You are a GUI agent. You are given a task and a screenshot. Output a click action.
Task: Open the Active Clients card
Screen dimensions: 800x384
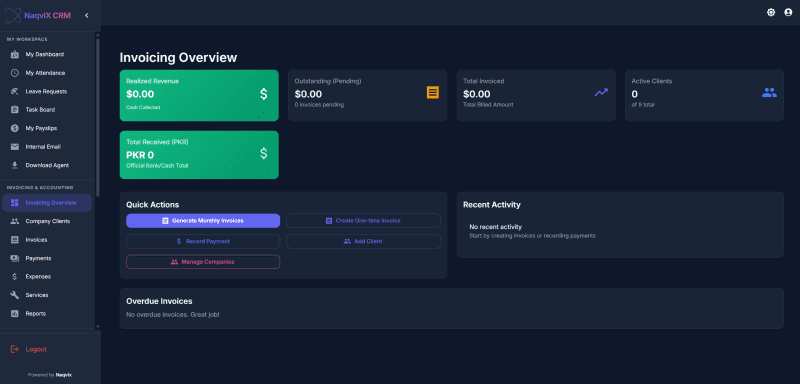click(704, 95)
